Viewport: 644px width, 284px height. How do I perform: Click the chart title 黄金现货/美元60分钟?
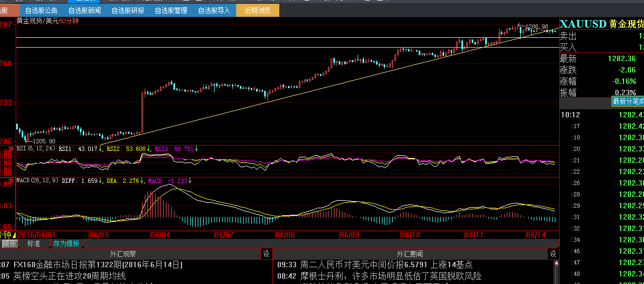[x=48, y=21]
